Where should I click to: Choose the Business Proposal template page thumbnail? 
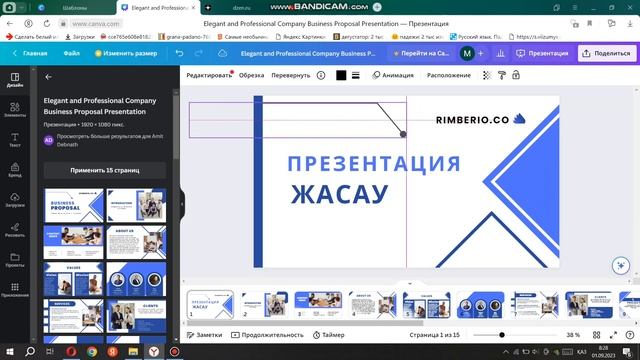pos(73,205)
